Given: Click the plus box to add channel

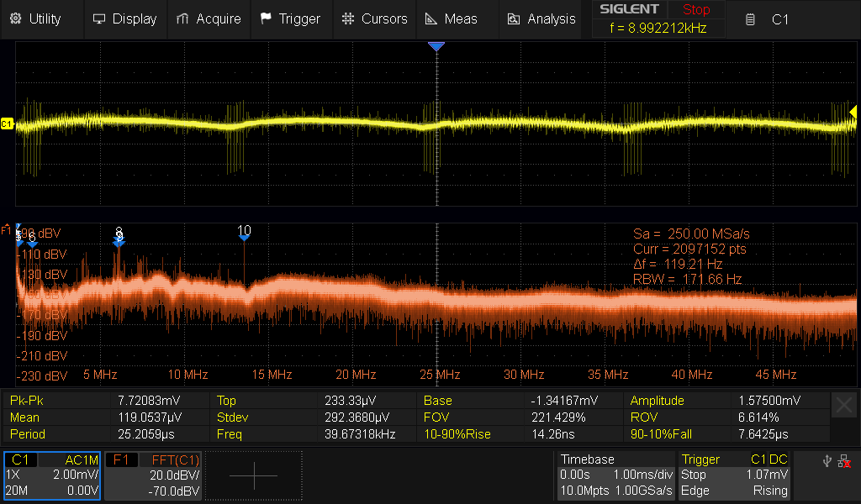Looking at the screenshot, I should coord(253,475).
